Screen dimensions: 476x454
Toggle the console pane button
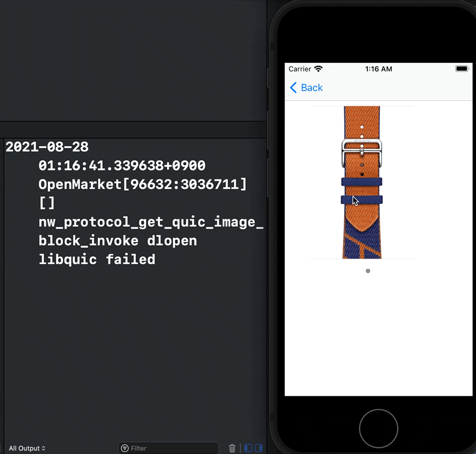(x=259, y=448)
